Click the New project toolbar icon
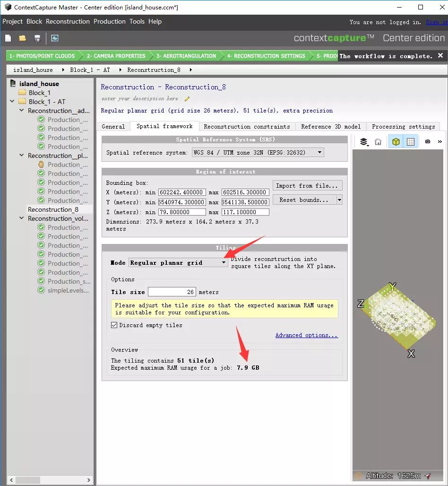This screenshot has height=486, width=448. (x=8, y=38)
